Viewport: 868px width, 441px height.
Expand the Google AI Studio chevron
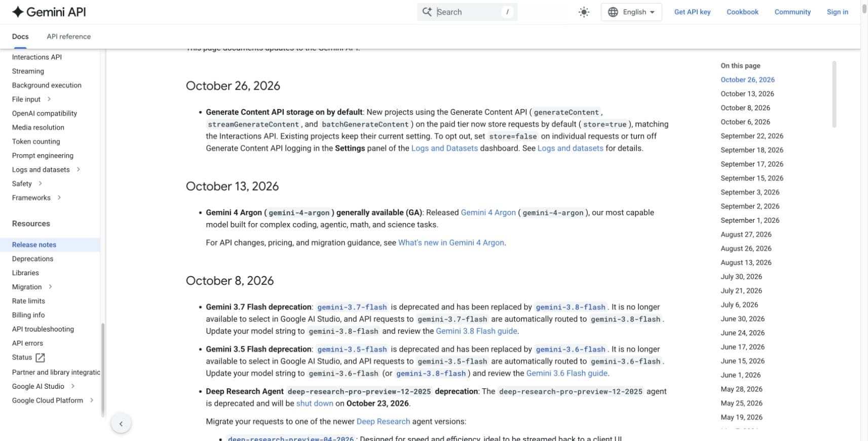pyautogui.click(x=73, y=386)
